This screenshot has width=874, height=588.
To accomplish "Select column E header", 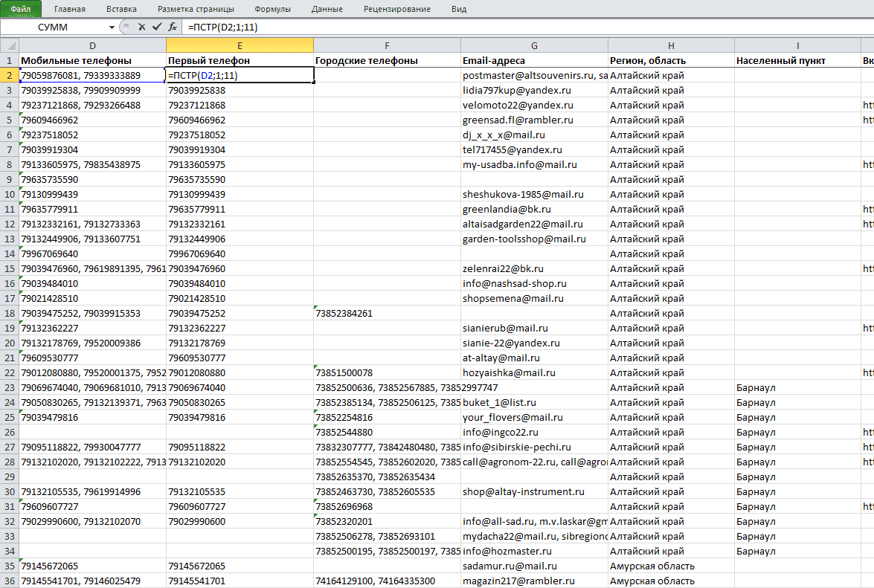I will [240, 45].
